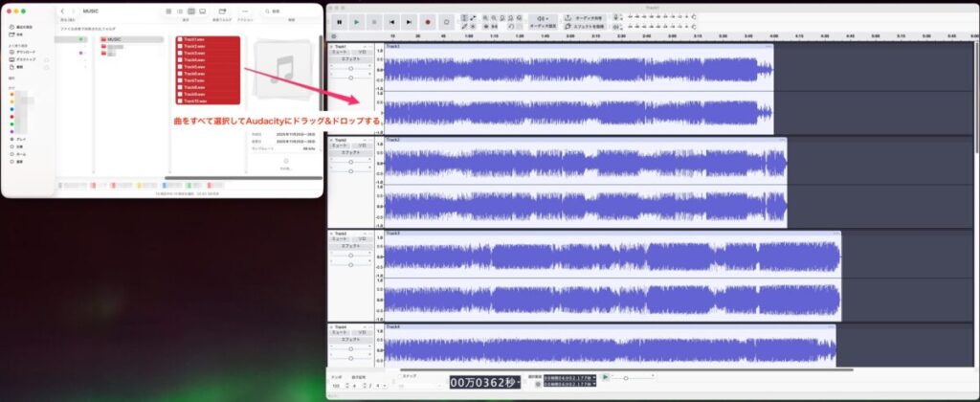
Task: Open the エフェクト button on Track3
Action: (350, 246)
